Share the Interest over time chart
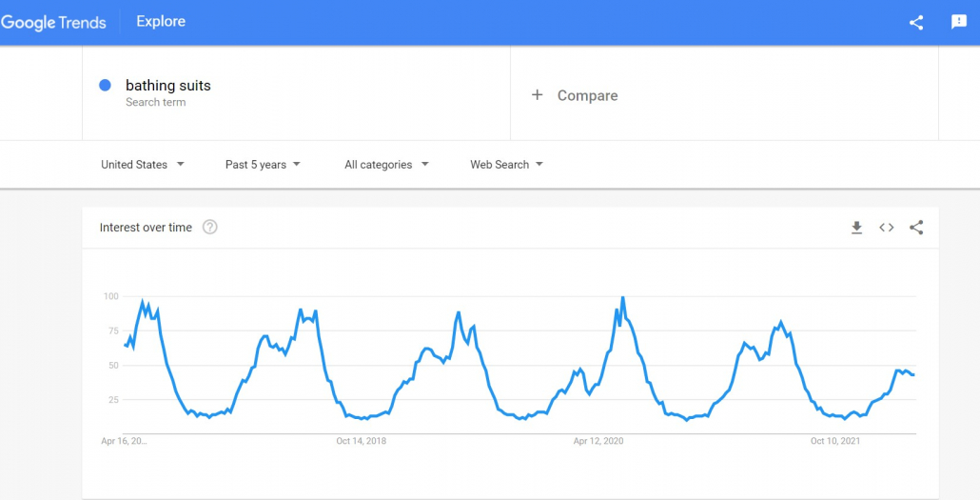Screen dimensions: 980x500 (916, 228)
